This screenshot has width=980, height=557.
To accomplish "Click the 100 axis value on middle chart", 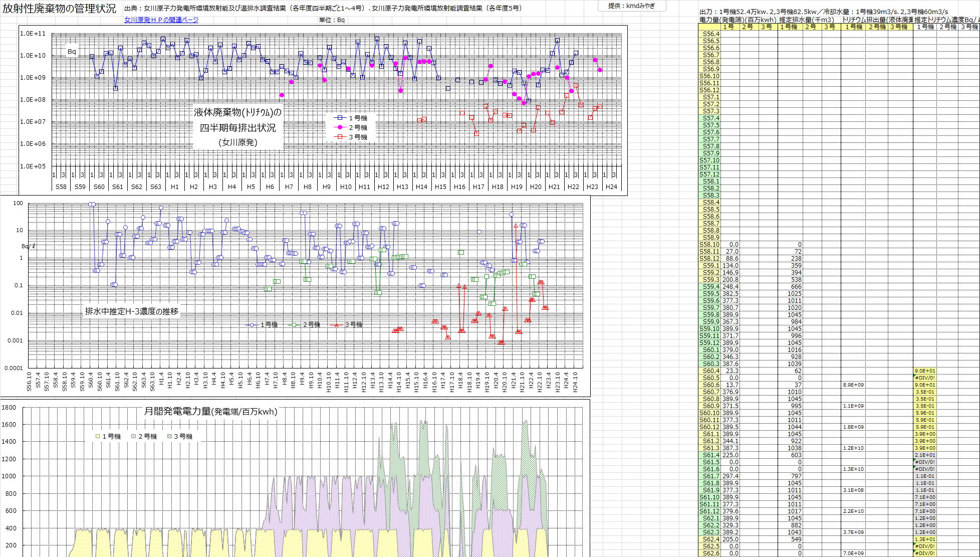I will pos(18,203).
